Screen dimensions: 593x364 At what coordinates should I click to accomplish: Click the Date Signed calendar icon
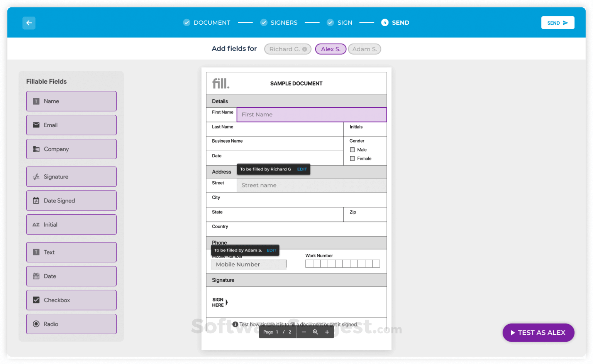pos(36,201)
